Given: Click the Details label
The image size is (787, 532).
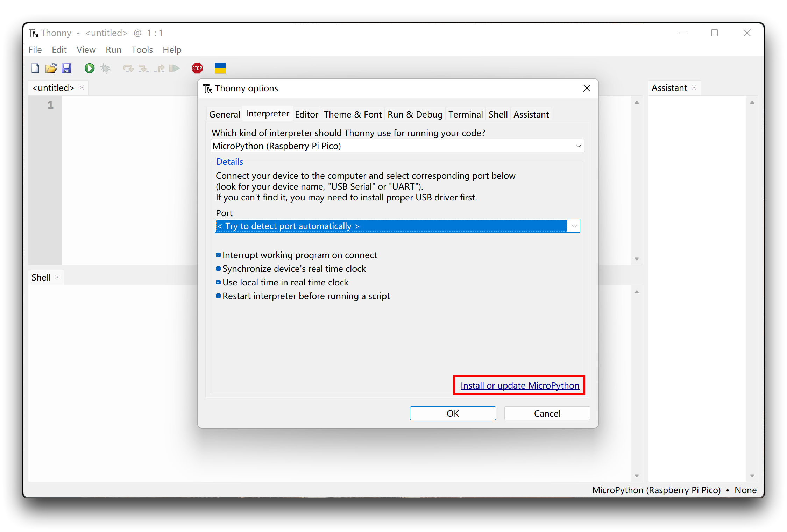Looking at the screenshot, I should pos(229,162).
